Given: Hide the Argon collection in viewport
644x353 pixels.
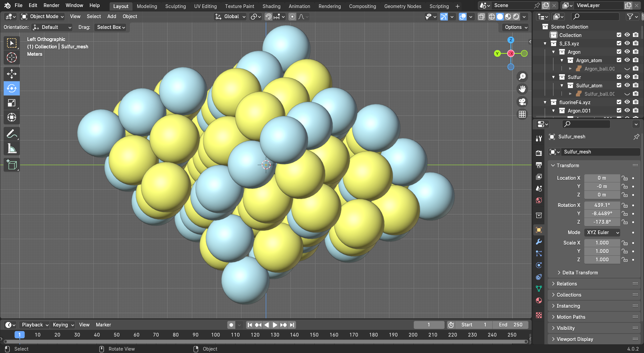Looking at the screenshot, I should (627, 52).
